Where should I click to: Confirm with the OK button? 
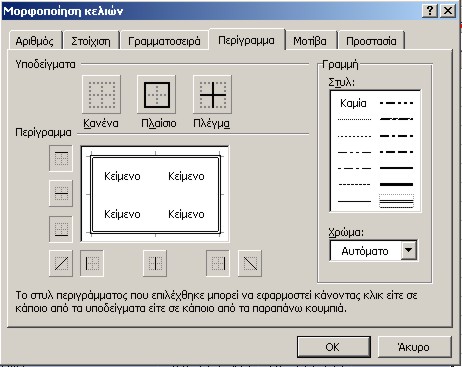(x=334, y=347)
